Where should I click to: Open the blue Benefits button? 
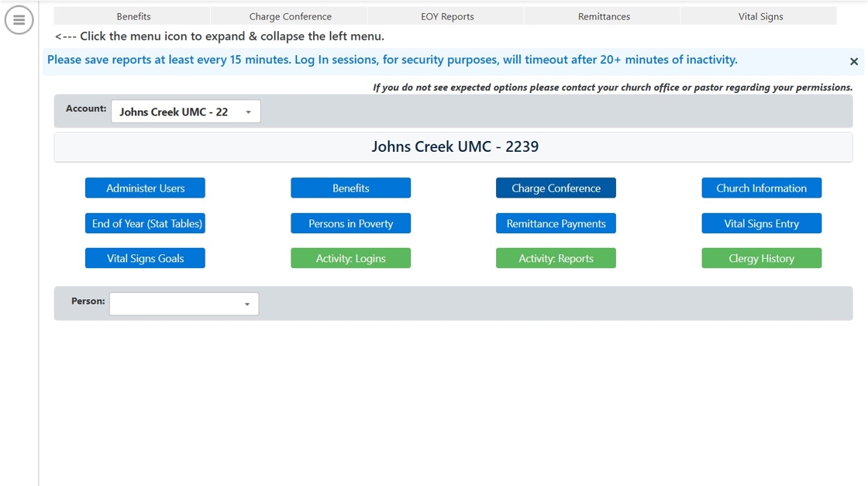click(350, 188)
